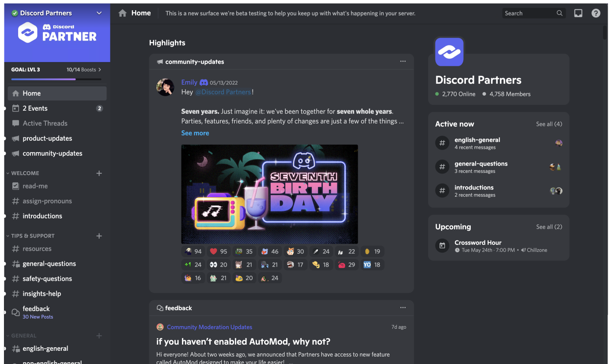Open the help question mark icon
The width and height of the screenshot is (609, 364).
coord(596,13)
